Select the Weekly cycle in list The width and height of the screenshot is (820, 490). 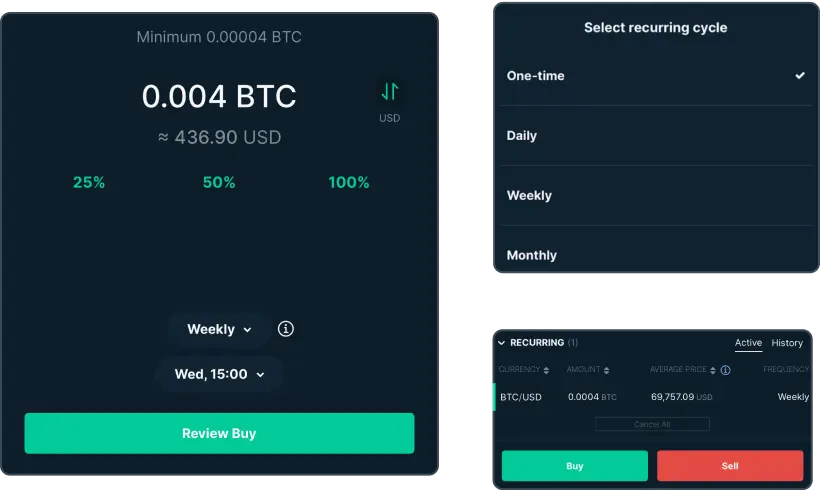tap(656, 196)
